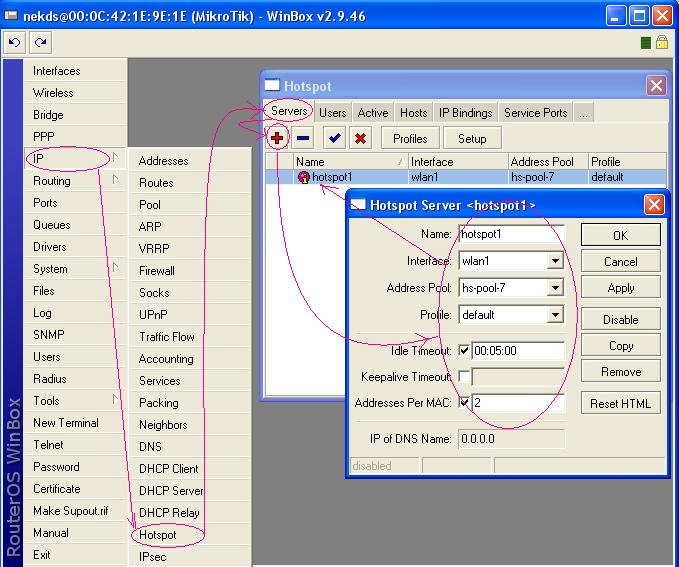Click the undo arrow in WinBox toolbar
Screen dimensions: 679x567
[14, 42]
